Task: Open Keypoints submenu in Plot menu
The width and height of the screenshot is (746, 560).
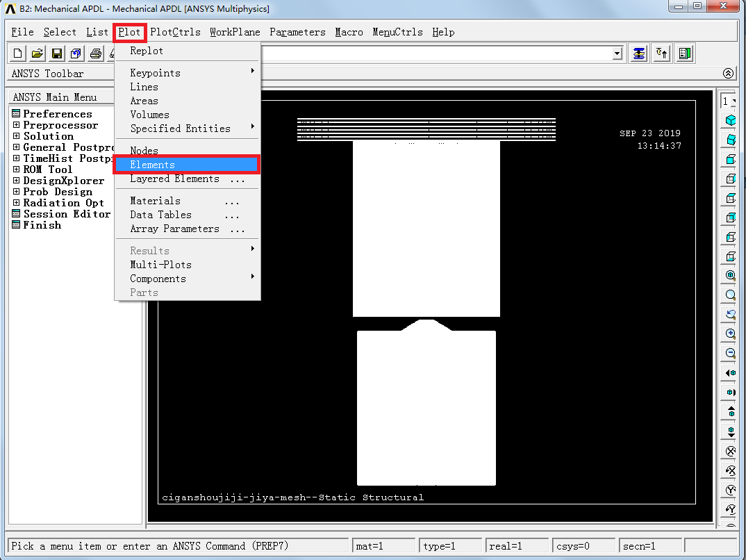Action: coord(187,73)
